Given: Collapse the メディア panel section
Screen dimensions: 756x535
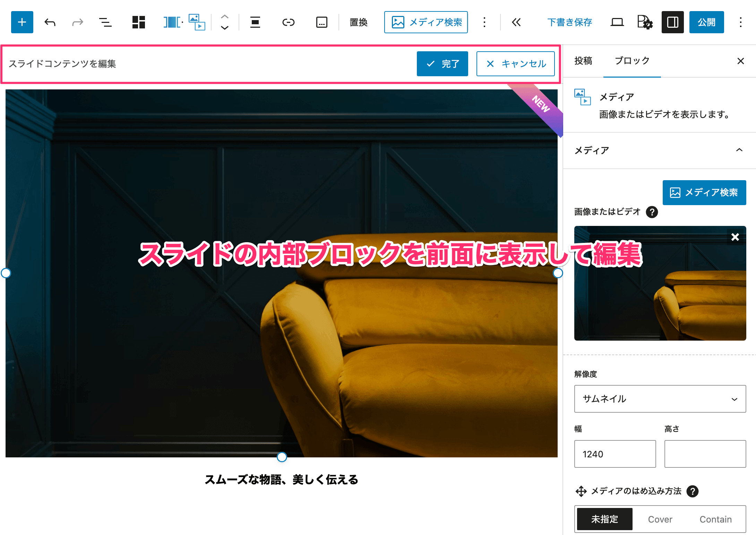Looking at the screenshot, I should coord(739,150).
